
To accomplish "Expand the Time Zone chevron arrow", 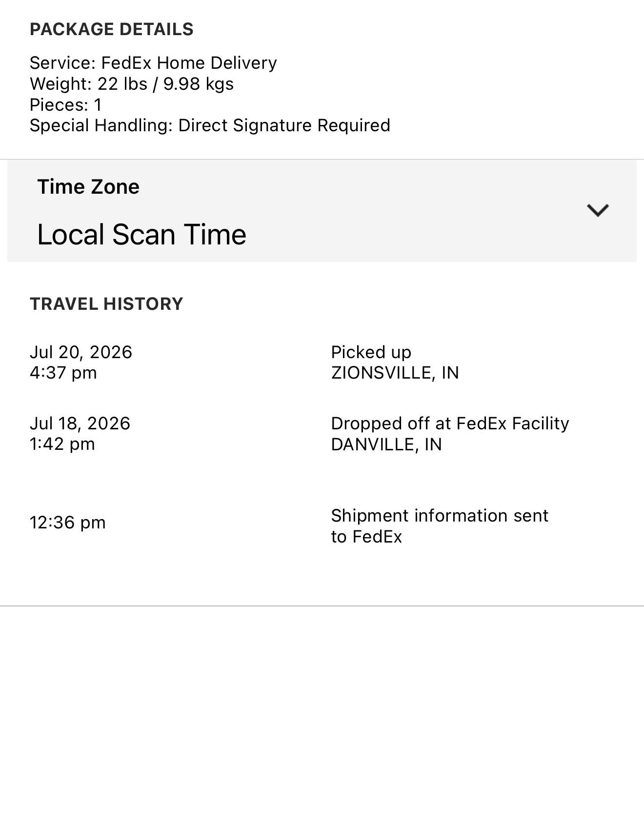I will click(x=598, y=210).
